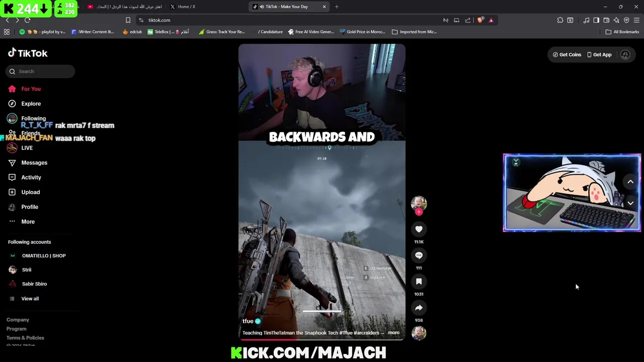Screen dimensions: 644x362
Task: Expand the caption with 'more'
Action: tap(393, 333)
